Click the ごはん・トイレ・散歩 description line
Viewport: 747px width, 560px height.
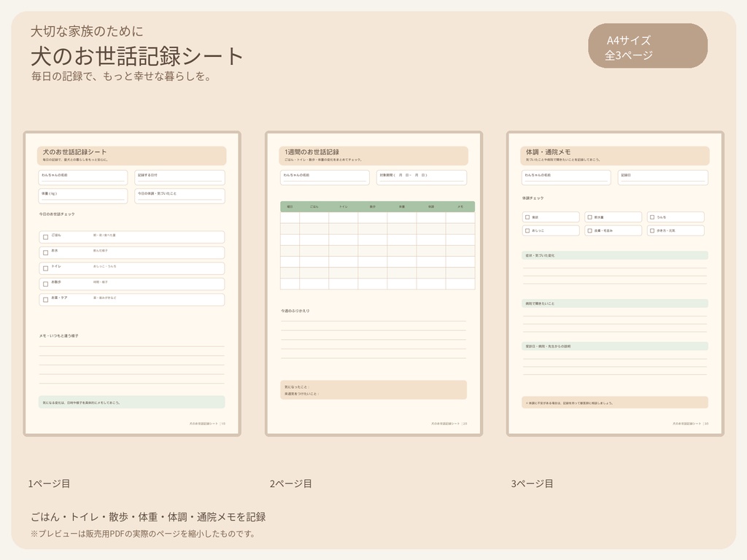148,517
